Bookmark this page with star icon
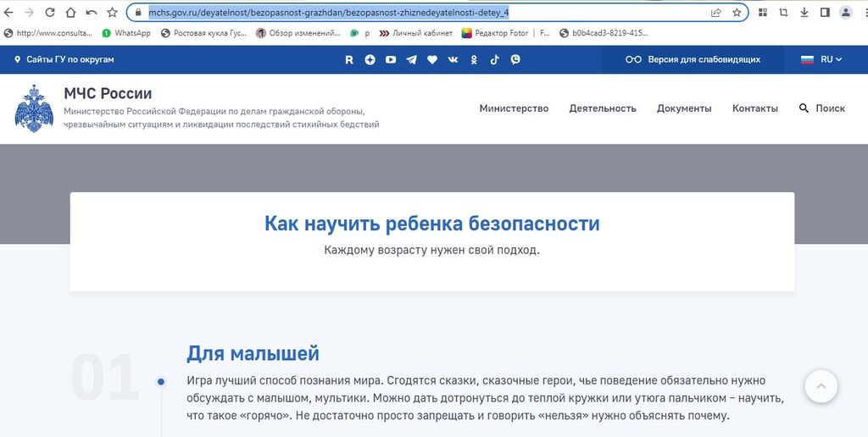Viewport: 868px width, 437px height. click(x=737, y=13)
